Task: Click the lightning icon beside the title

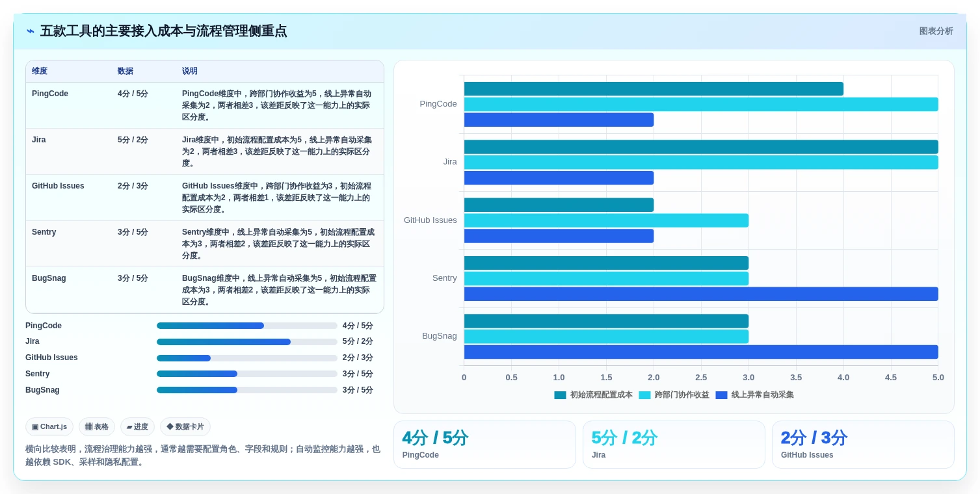Action: [x=31, y=31]
